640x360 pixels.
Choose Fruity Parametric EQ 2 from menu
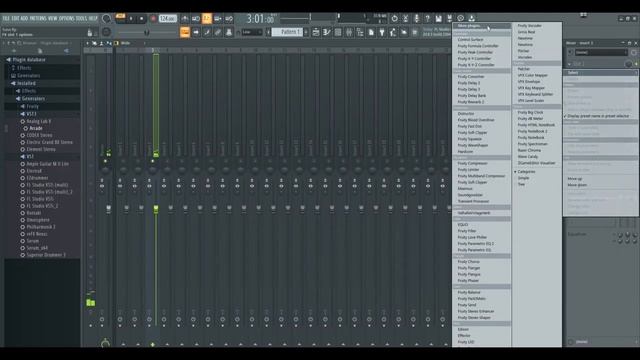coord(476,243)
